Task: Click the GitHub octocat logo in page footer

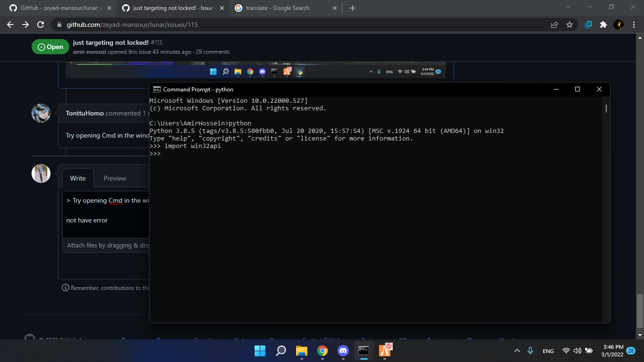Action: pos(29,337)
